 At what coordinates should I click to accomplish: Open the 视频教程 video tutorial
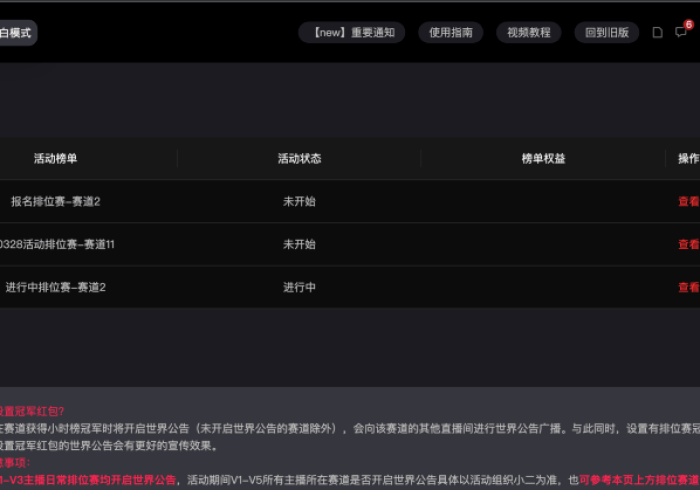click(x=528, y=32)
